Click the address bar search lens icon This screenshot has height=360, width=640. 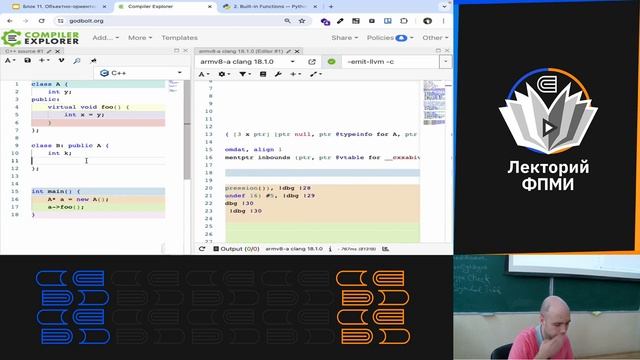287,21
